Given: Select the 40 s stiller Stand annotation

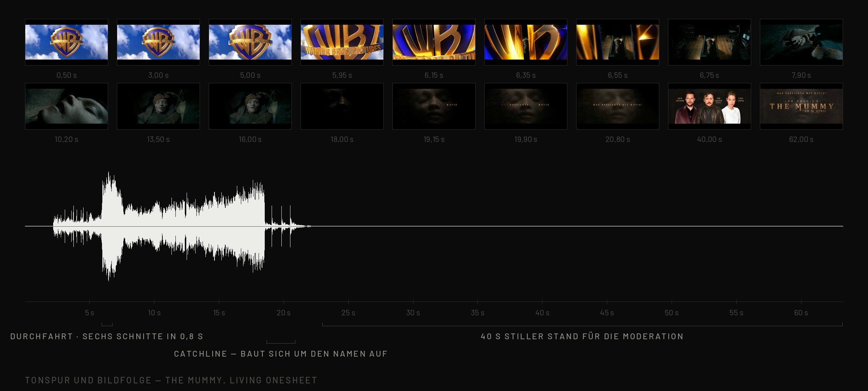Looking at the screenshot, I should click(582, 336).
